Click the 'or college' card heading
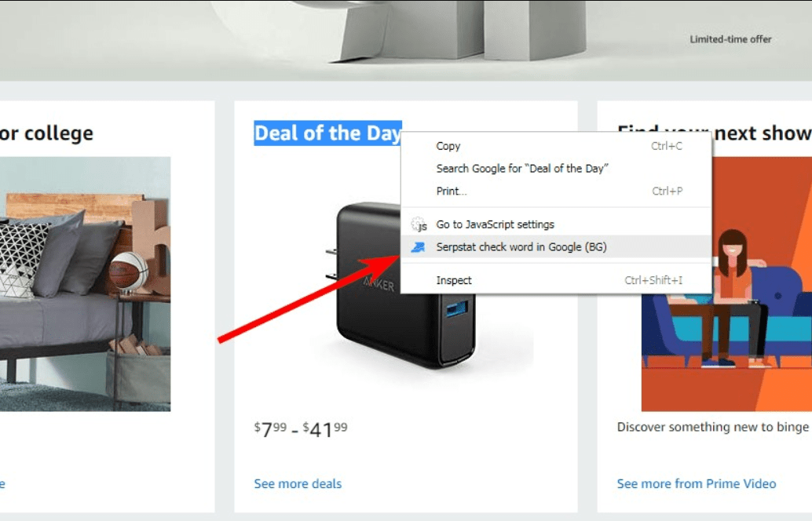 pyautogui.click(x=46, y=133)
